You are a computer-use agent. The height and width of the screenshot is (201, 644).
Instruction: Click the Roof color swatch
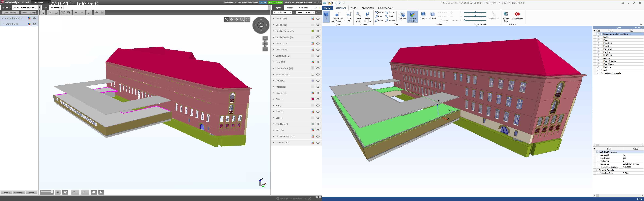point(312,99)
